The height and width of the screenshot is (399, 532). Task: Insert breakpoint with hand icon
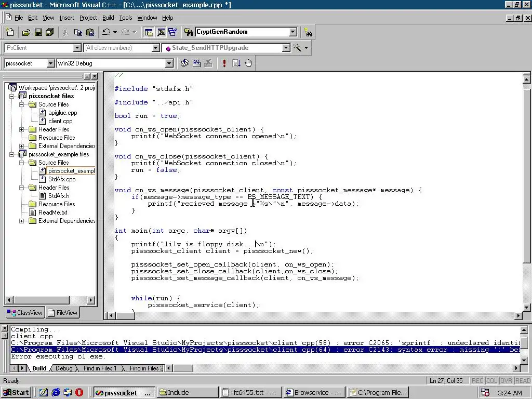pyautogui.click(x=248, y=63)
